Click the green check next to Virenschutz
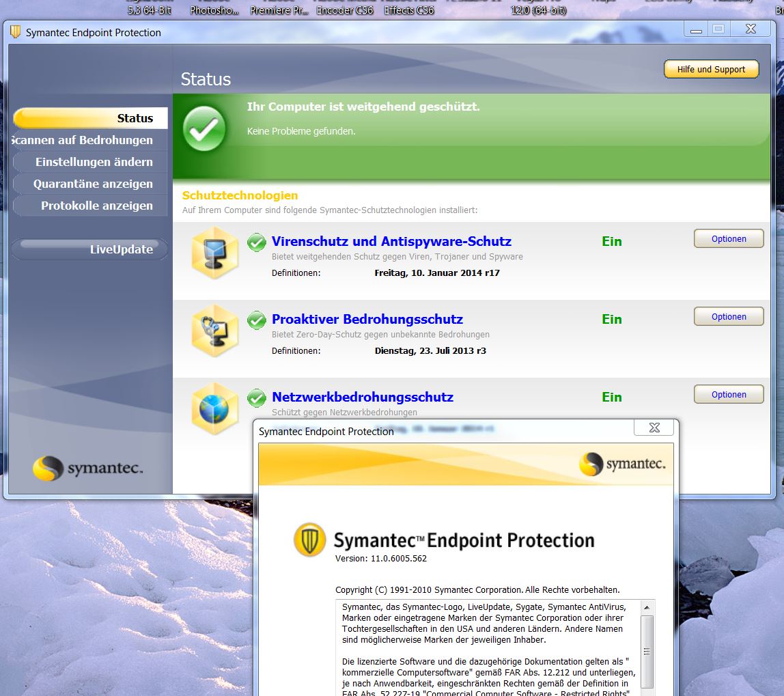Image resolution: width=784 pixels, height=696 pixels. point(257,242)
